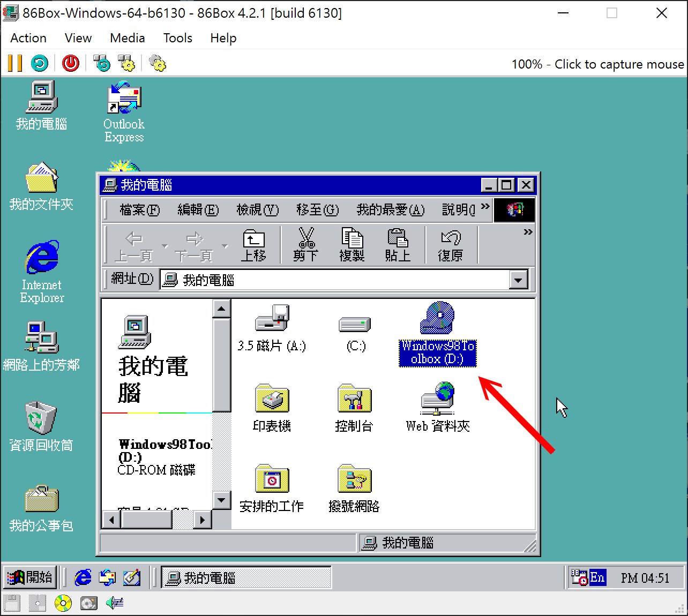The image size is (688, 616).
Task: Open the 86Box View menu
Action: pos(78,38)
